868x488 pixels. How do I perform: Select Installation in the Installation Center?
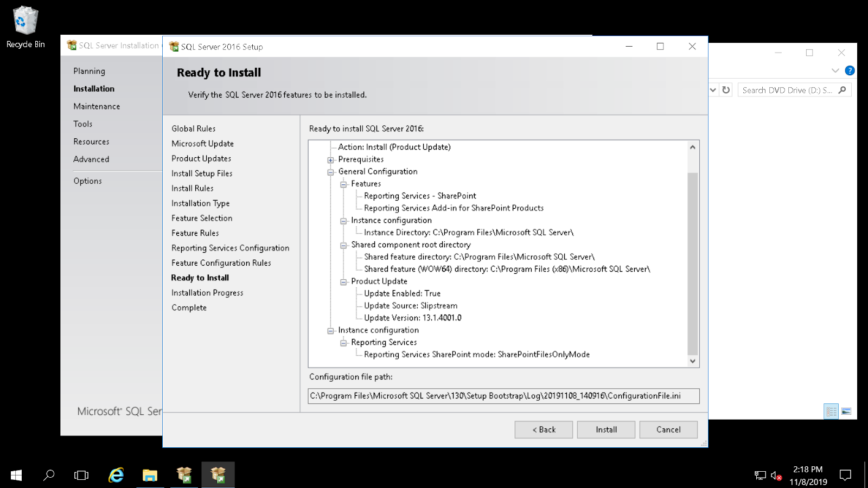94,88
